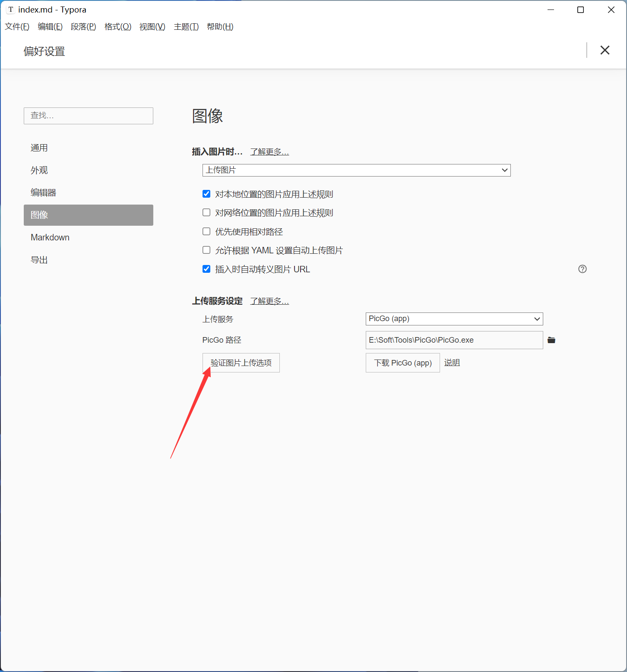Minimize the Typora window
This screenshot has width=627, height=672.
pos(551,9)
